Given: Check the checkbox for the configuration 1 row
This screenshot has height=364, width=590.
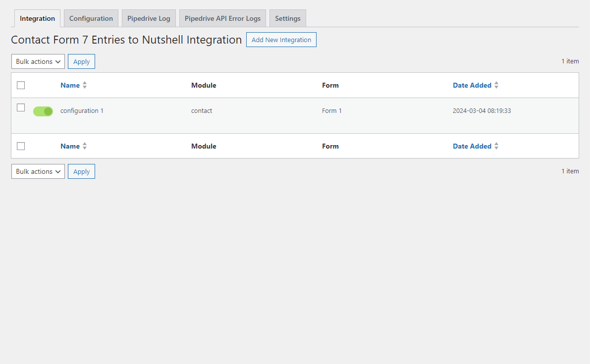Looking at the screenshot, I should pos(21,107).
